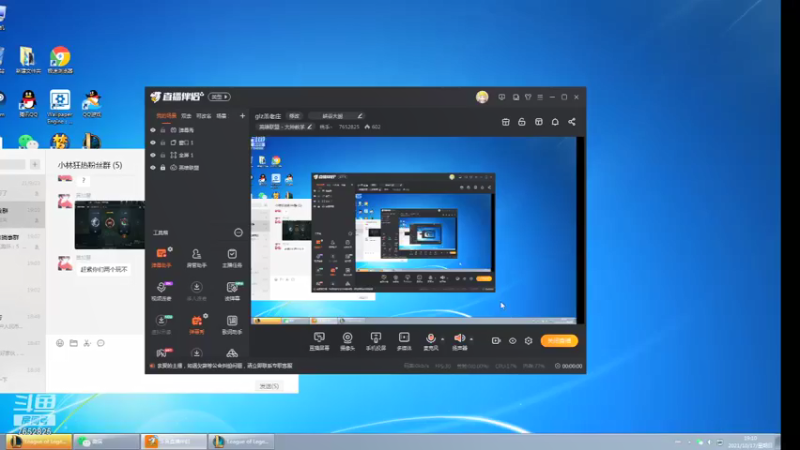Add a multimedia source (多媒体)
The height and width of the screenshot is (450, 800).
[404, 341]
